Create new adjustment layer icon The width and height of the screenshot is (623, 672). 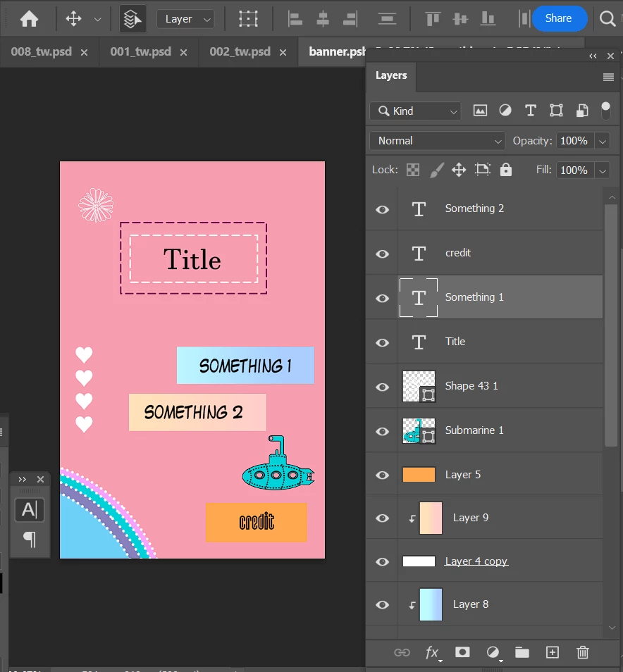tap(493, 652)
